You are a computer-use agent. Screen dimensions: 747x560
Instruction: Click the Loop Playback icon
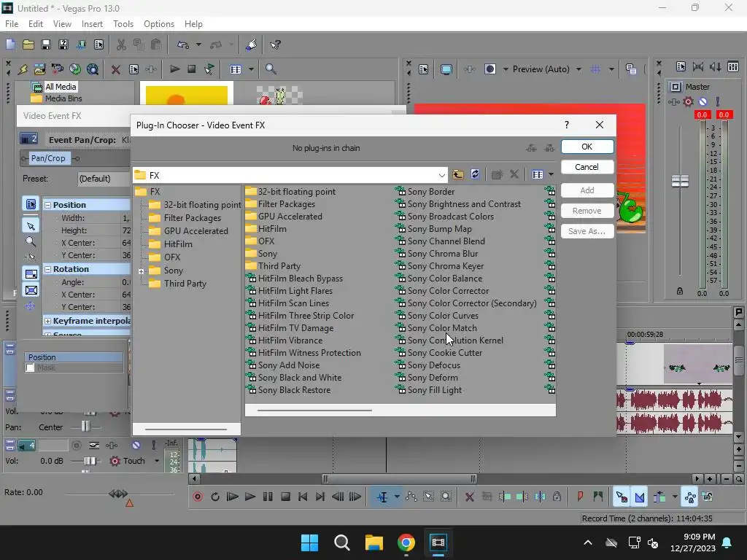(x=215, y=497)
